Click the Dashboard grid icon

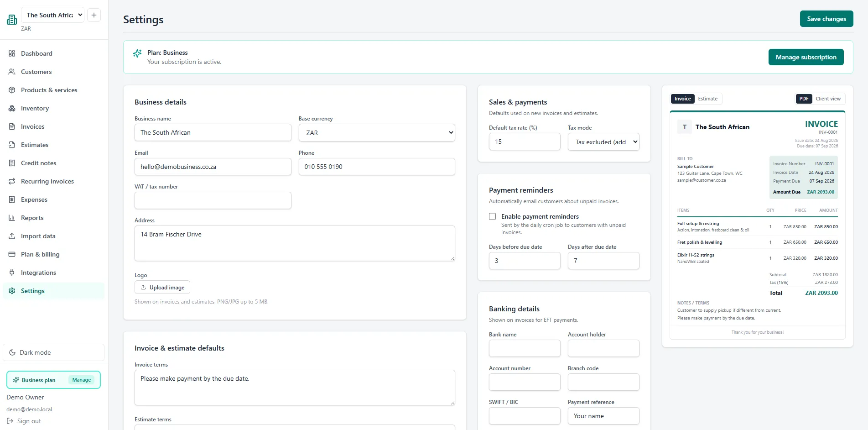click(12, 53)
